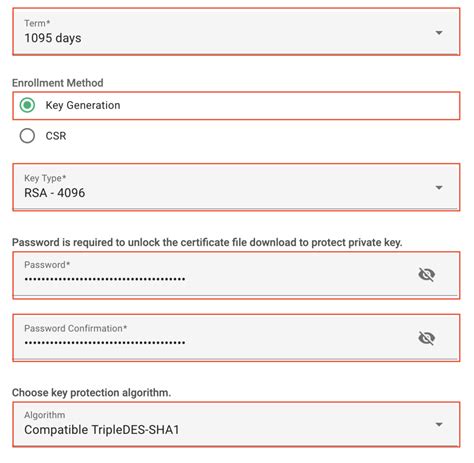
Task: Open the combo box showing 1095 days
Action: (x=236, y=32)
